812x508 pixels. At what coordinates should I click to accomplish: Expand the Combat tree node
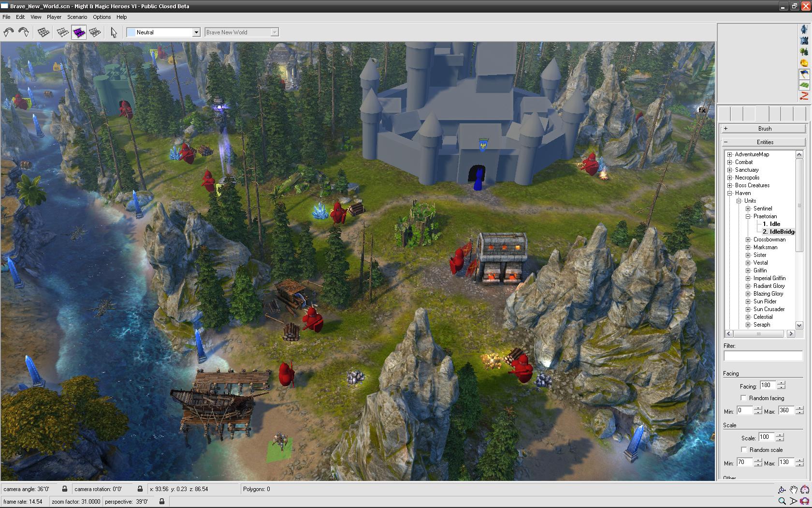click(730, 162)
